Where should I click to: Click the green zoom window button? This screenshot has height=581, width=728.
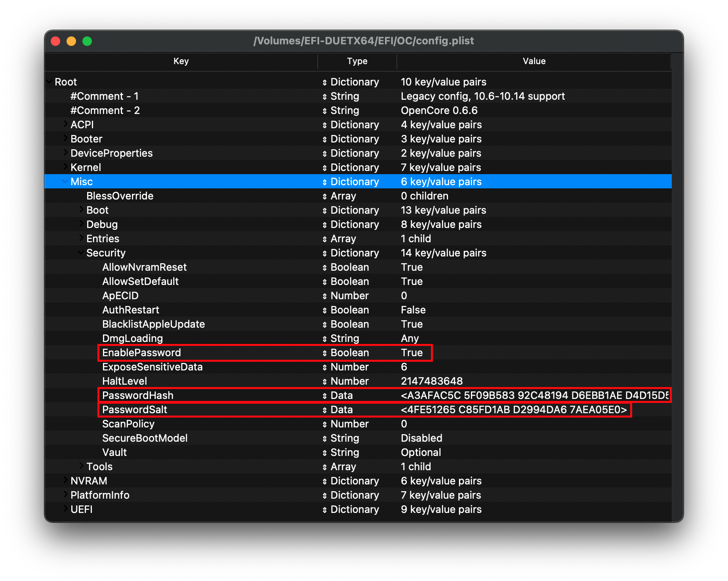click(x=87, y=41)
